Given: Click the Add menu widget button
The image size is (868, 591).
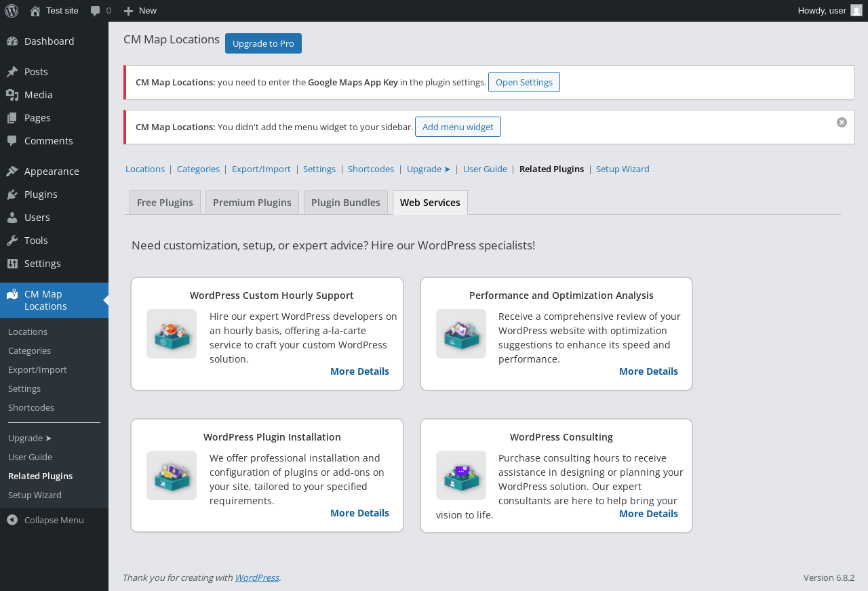Looking at the screenshot, I should tap(458, 127).
